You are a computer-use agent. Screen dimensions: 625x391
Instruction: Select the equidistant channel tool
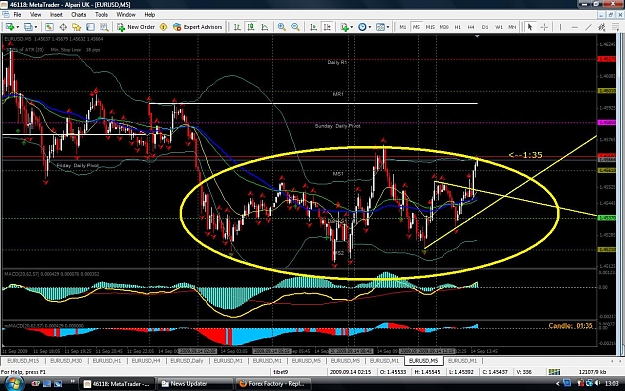(x=601, y=27)
